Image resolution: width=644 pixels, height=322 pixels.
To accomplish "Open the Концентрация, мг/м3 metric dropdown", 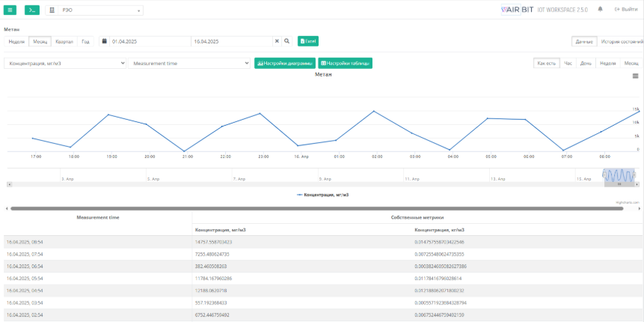I will (x=65, y=64).
